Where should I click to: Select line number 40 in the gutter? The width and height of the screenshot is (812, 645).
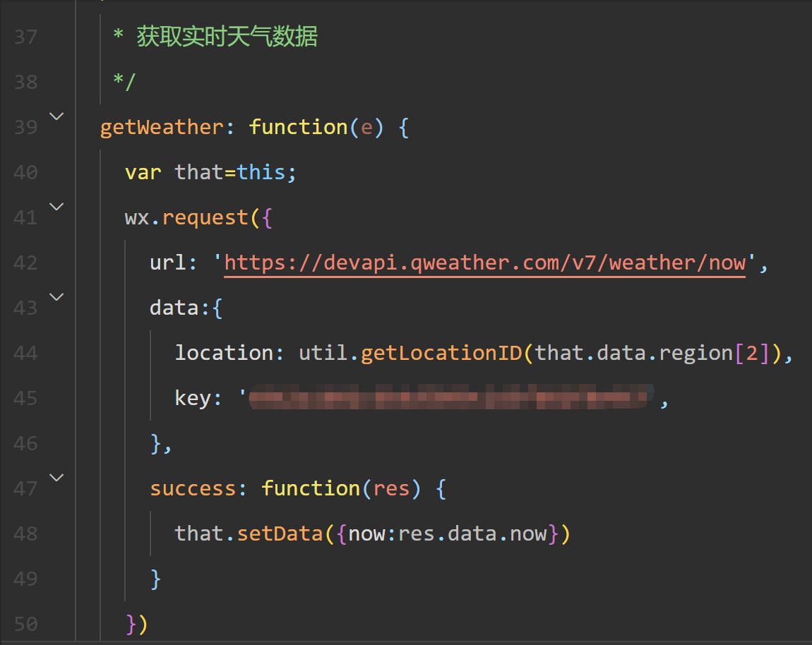(25, 172)
